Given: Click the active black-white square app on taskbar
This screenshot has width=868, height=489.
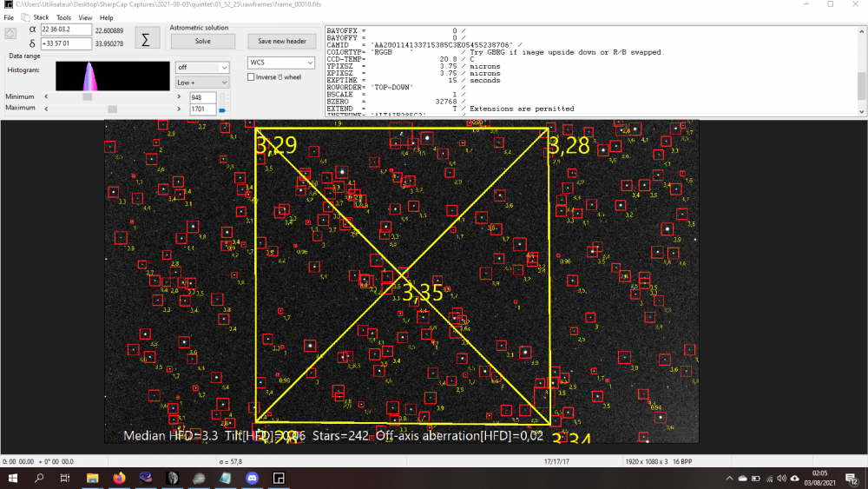Looking at the screenshot, I should 279,478.
